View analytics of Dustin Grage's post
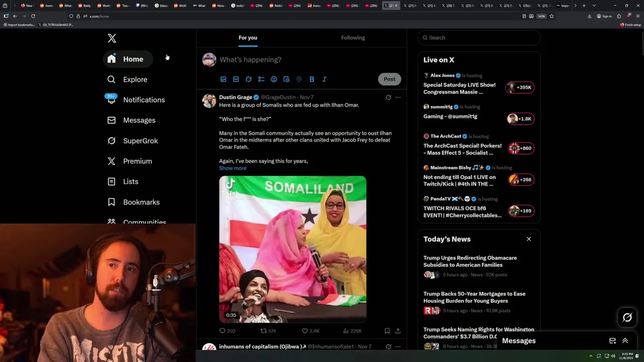This screenshot has width=644, height=362. [352, 331]
